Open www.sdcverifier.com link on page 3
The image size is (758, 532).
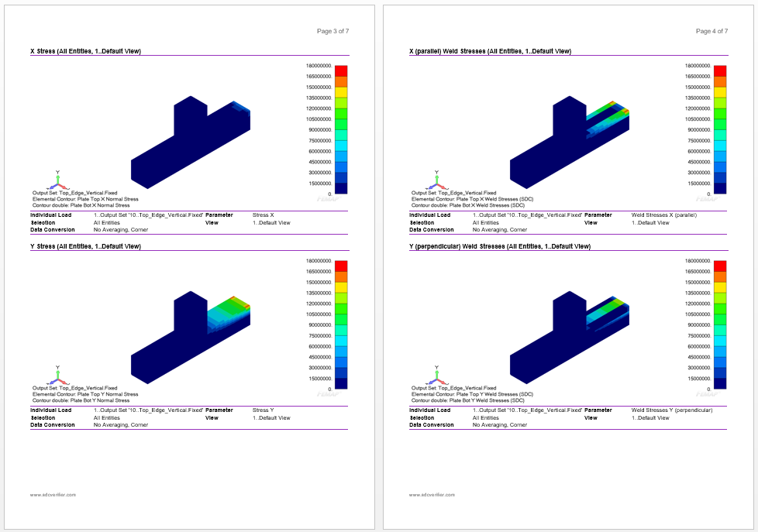tap(53, 495)
